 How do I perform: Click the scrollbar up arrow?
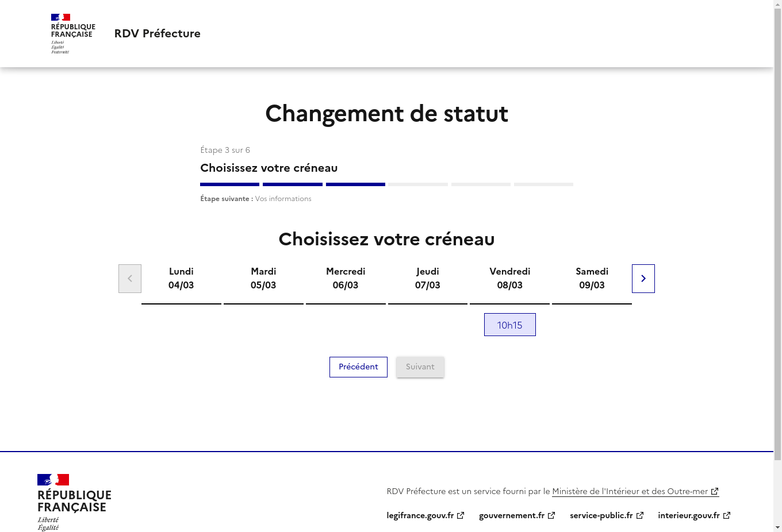(x=777, y=4)
